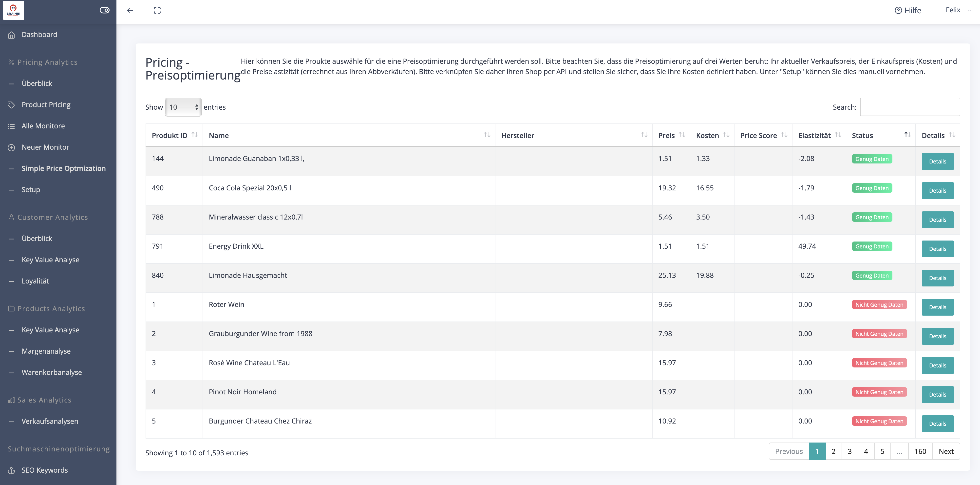
Task: Open Margenanalyse menu item
Action: coord(46,351)
